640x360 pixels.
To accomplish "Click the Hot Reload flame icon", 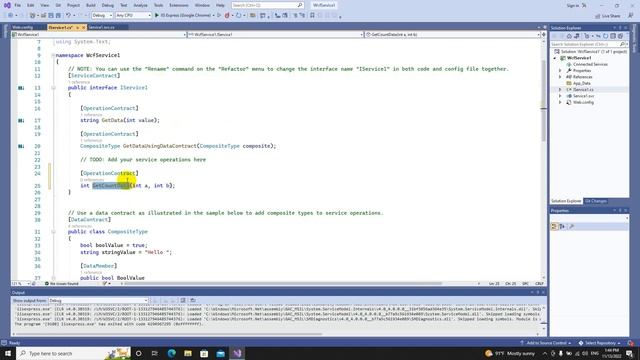I will tap(227, 16).
